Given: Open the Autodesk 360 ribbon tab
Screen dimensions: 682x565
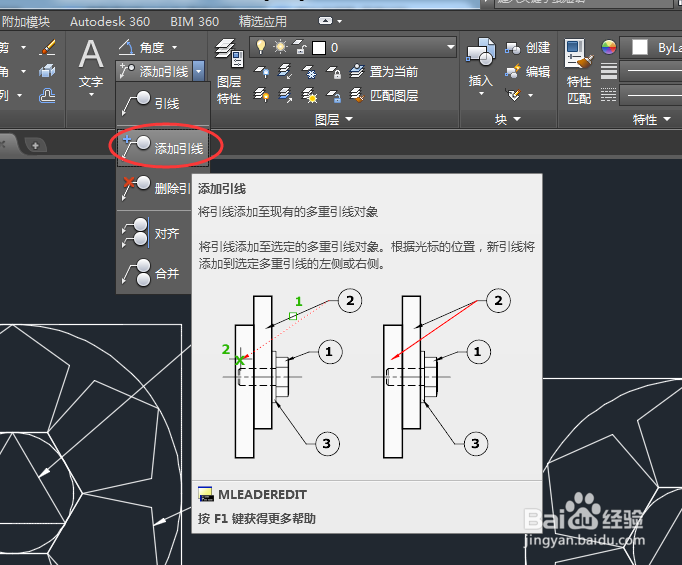Looking at the screenshot, I should pyautogui.click(x=110, y=21).
